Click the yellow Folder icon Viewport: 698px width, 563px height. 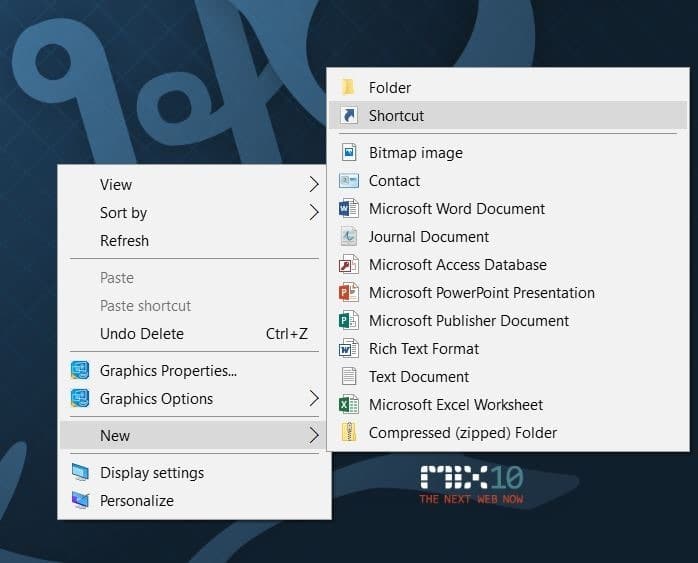[348, 87]
